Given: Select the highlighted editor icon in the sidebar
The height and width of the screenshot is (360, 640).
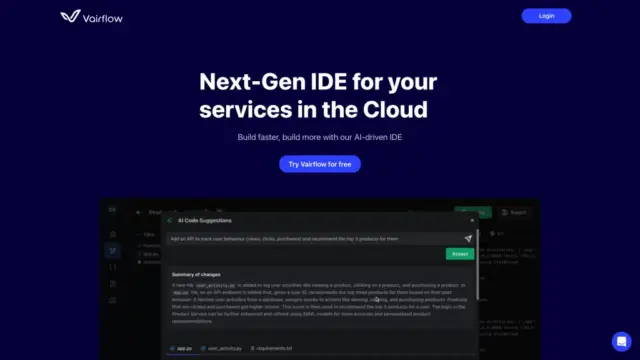Looking at the screenshot, I should pyautogui.click(x=113, y=251).
